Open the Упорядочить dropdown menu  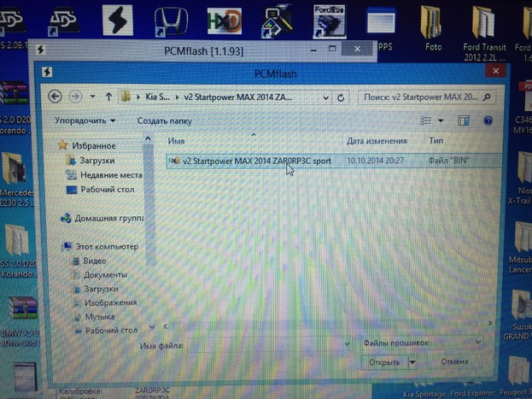(x=85, y=121)
